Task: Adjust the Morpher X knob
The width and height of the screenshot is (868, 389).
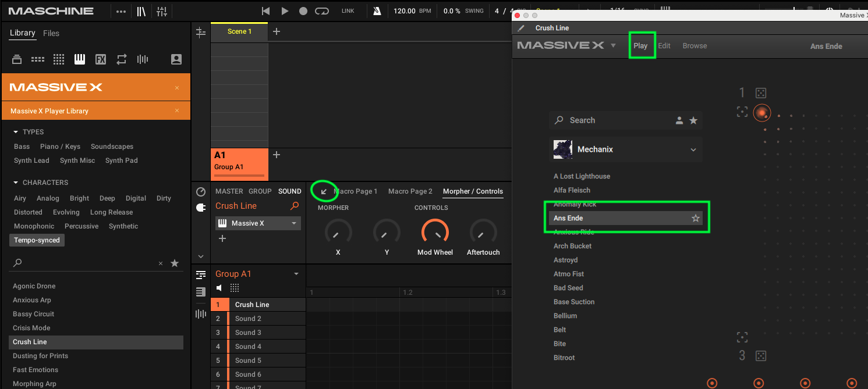Action: point(338,232)
